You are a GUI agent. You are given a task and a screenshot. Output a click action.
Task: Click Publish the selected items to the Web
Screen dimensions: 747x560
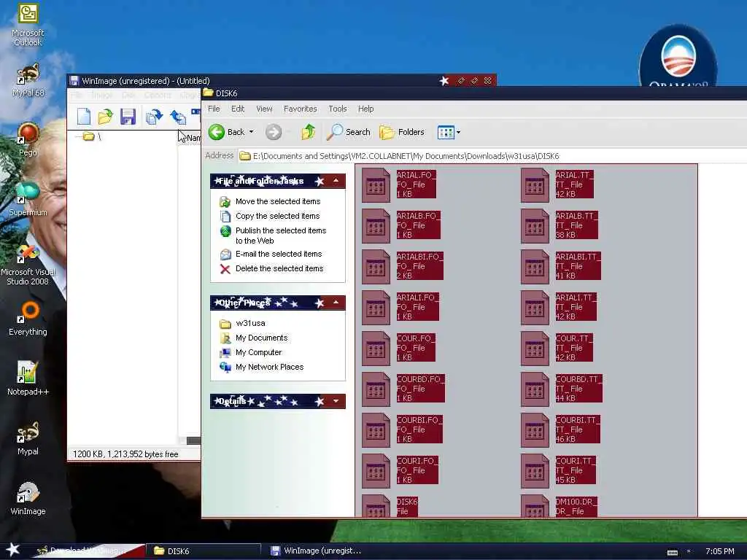pos(281,236)
